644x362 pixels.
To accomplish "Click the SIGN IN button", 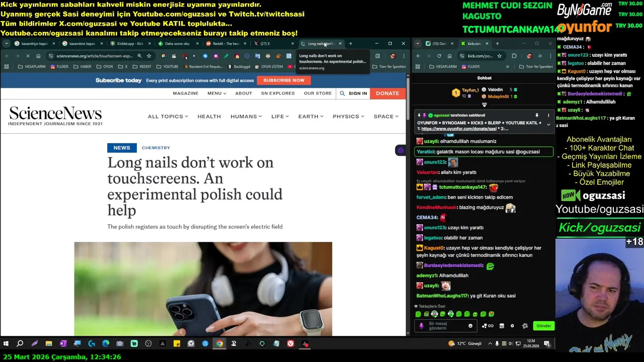I will pos(358,94).
